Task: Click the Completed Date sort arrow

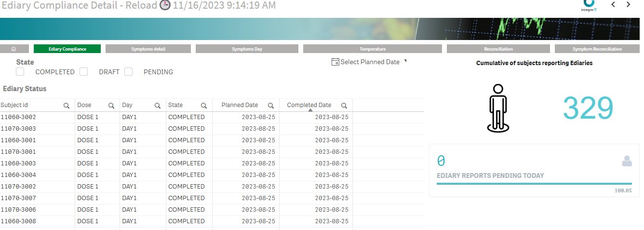Action: click(x=310, y=110)
